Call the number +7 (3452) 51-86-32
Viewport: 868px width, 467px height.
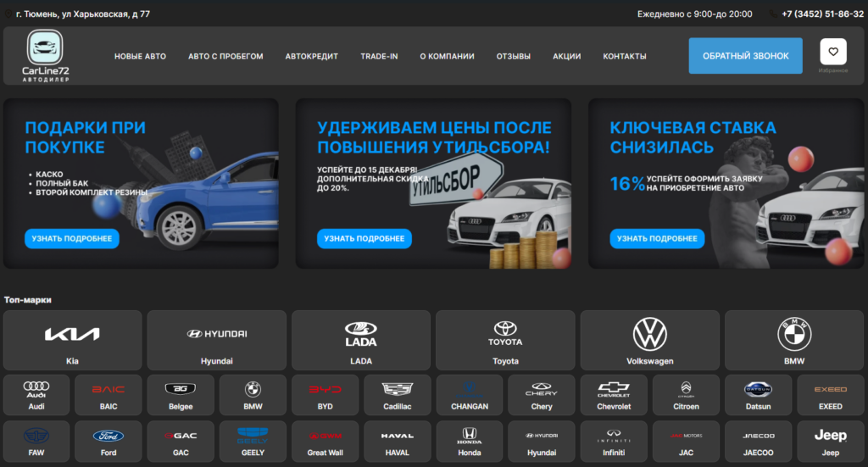[x=822, y=14]
